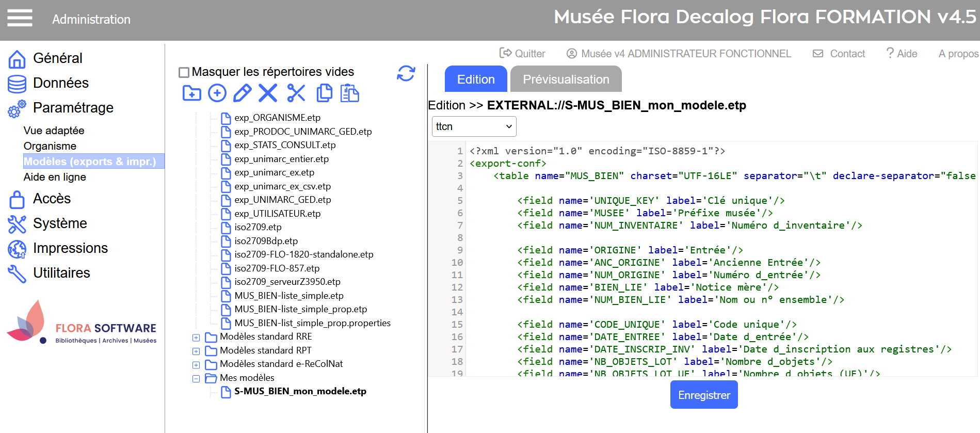The height and width of the screenshot is (433, 980).
Task: Switch to Edition tab
Action: tap(476, 79)
